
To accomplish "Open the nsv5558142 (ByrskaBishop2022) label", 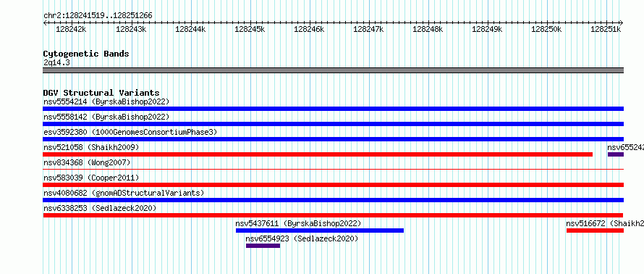I will (x=106, y=117).
